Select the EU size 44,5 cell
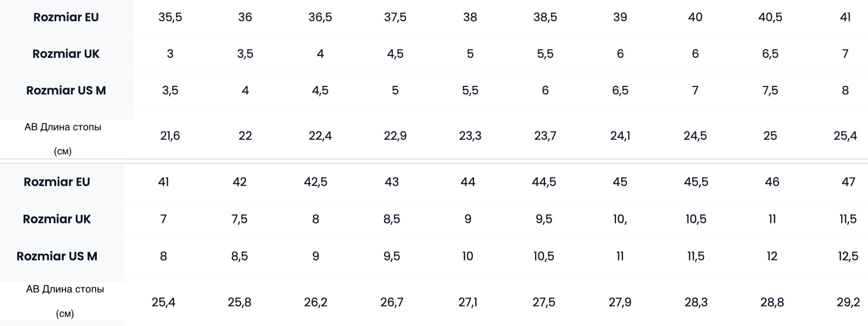This screenshot has height=326, width=868. pyautogui.click(x=544, y=182)
